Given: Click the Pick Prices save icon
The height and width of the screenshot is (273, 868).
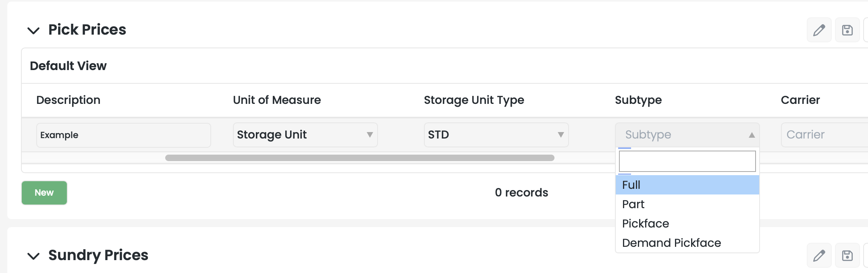Looking at the screenshot, I should pos(847,30).
